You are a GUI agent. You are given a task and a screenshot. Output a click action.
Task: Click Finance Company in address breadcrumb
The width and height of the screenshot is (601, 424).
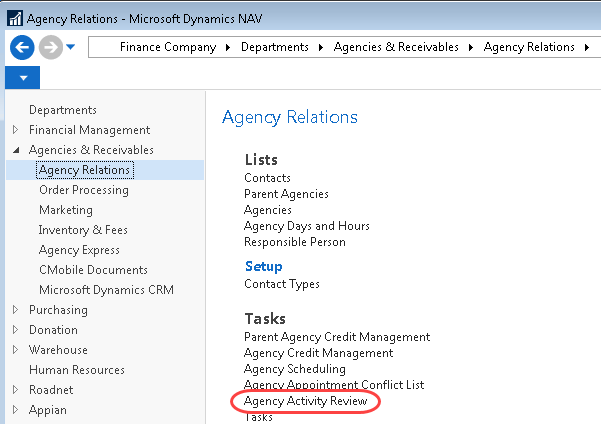pyautogui.click(x=167, y=47)
